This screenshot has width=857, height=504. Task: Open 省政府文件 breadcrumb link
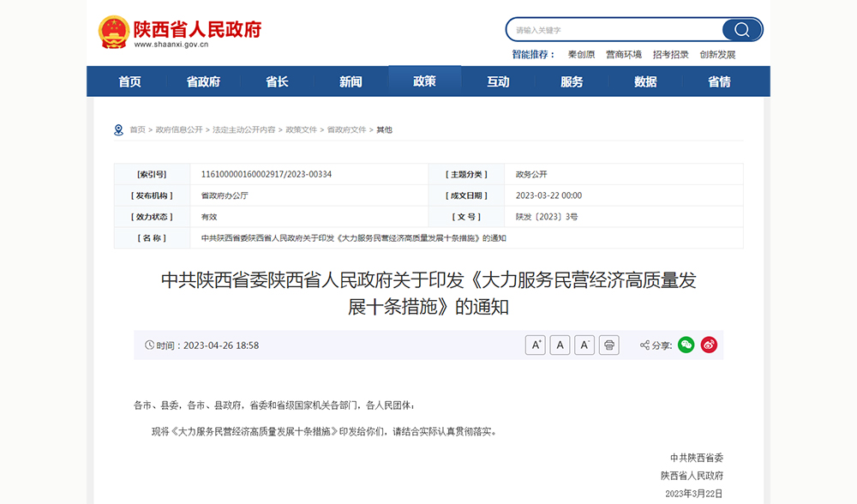coord(346,130)
